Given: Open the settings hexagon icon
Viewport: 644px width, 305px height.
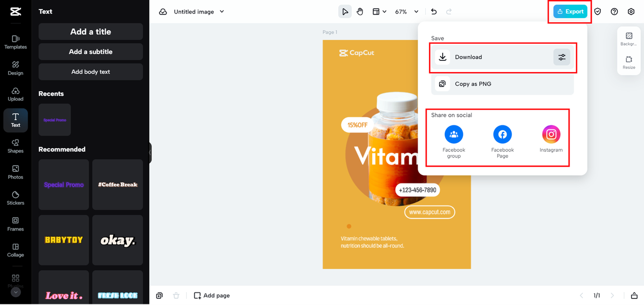Looking at the screenshot, I should click(631, 12).
